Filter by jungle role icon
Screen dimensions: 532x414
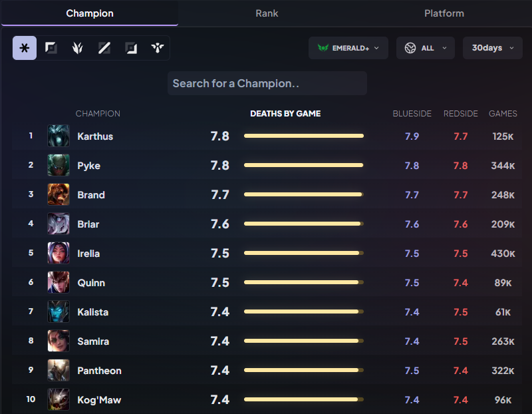pos(78,48)
